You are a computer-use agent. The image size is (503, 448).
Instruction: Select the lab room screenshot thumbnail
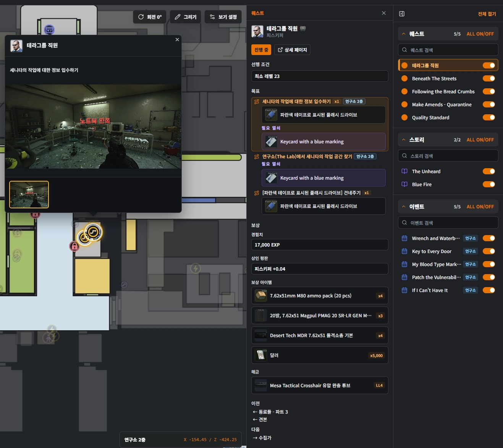(29, 195)
